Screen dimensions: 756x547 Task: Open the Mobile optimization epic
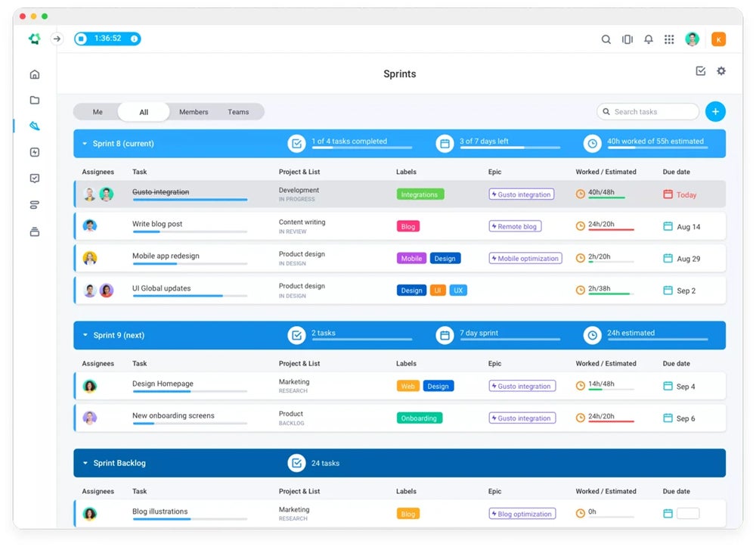pyautogui.click(x=525, y=259)
